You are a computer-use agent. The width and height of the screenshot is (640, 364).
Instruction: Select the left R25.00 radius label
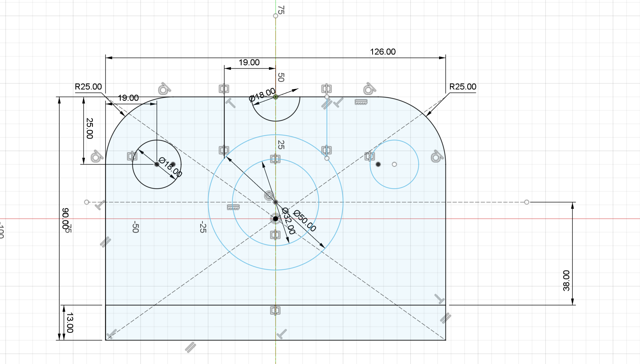click(x=88, y=87)
